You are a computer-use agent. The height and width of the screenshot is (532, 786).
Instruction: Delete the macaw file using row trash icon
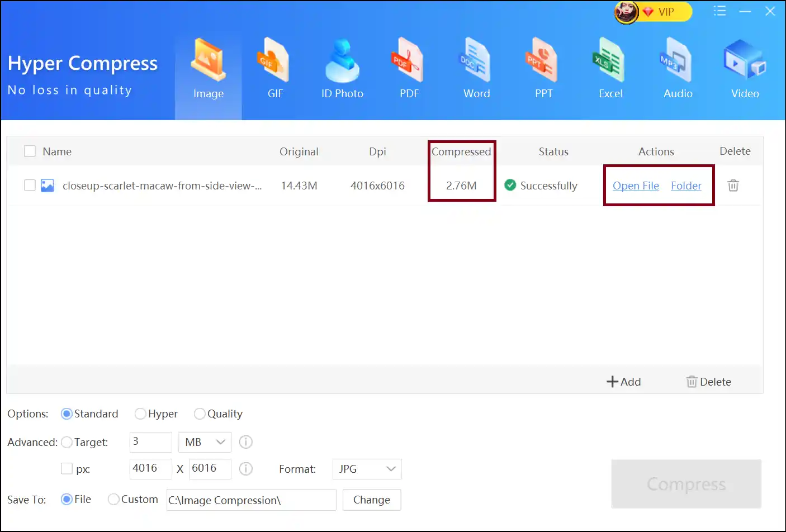click(x=733, y=185)
